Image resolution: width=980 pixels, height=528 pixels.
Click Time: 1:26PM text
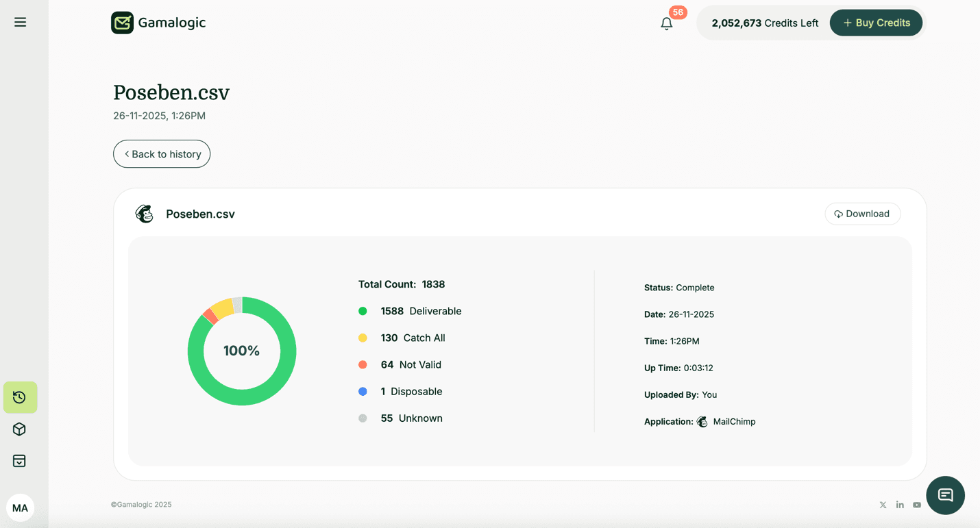pyautogui.click(x=672, y=341)
